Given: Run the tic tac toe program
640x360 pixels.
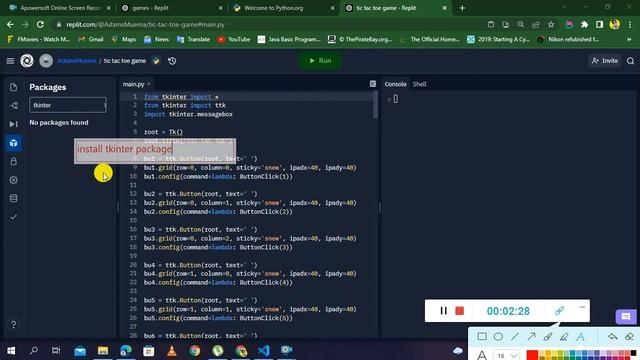Looking at the screenshot, I should [320, 61].
